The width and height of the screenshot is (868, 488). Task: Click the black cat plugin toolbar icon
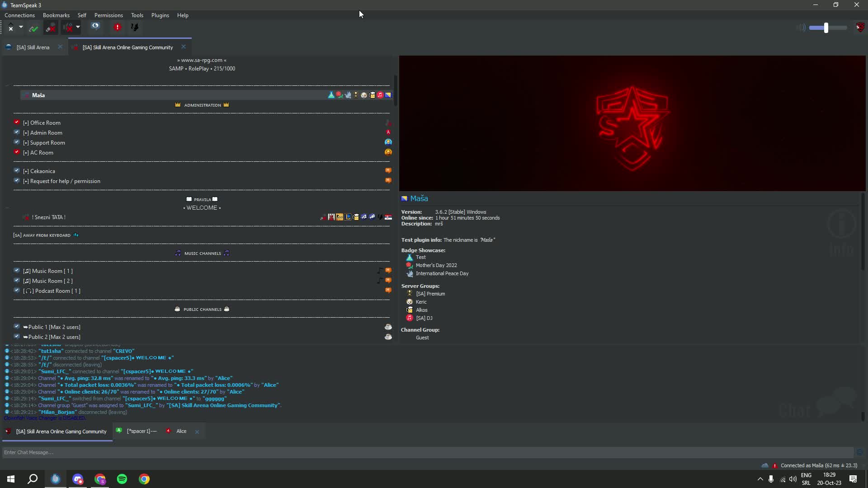tap(135, 27)
